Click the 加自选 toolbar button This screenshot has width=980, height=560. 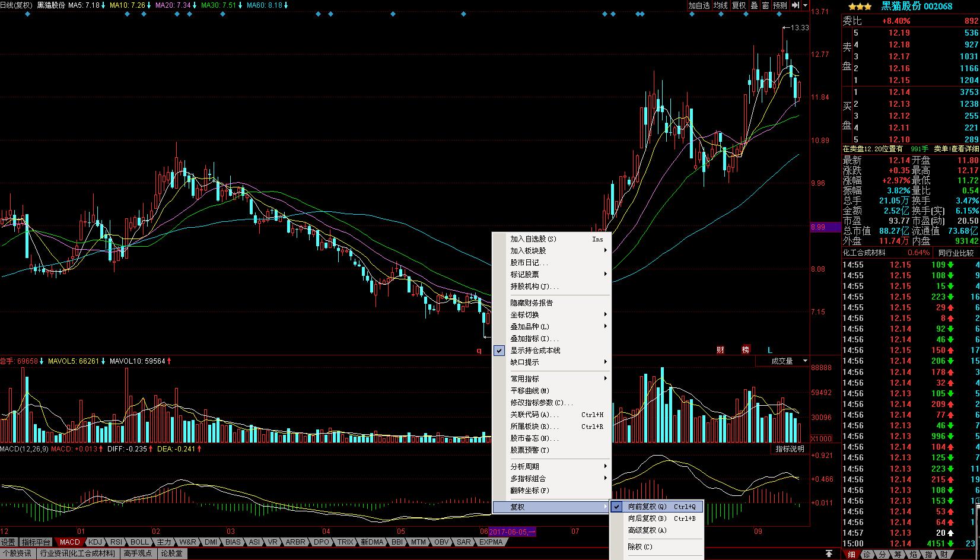tap(699, 5)
